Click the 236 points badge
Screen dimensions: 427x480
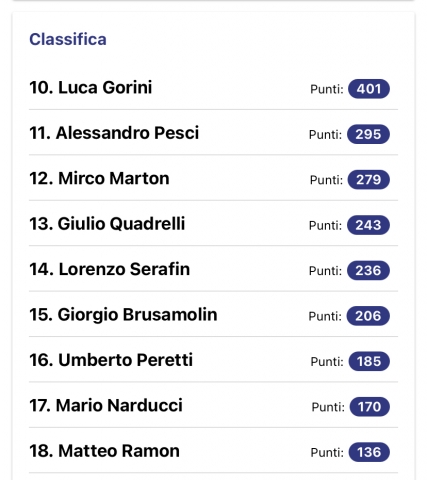(368, 270)
